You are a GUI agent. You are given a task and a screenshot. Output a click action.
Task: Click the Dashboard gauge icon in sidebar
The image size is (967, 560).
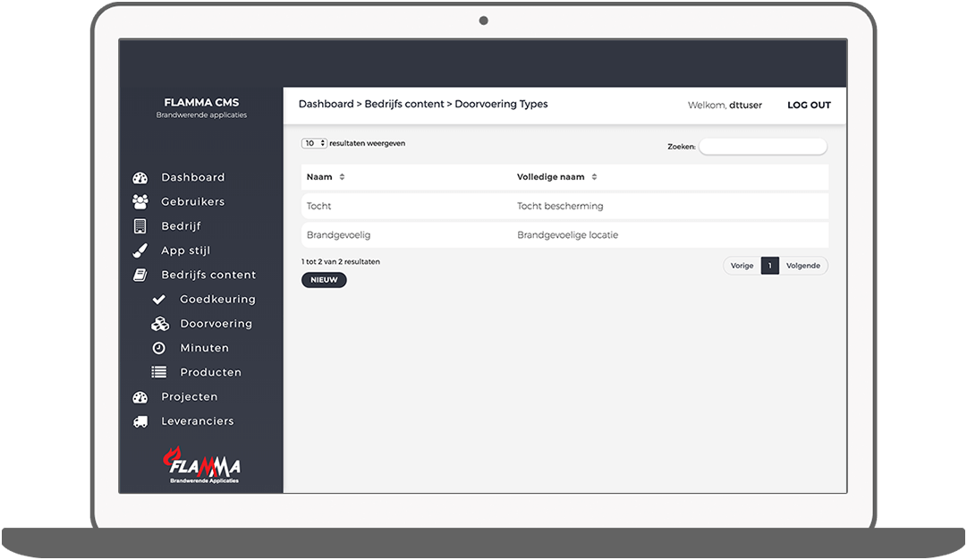point(140,178)
